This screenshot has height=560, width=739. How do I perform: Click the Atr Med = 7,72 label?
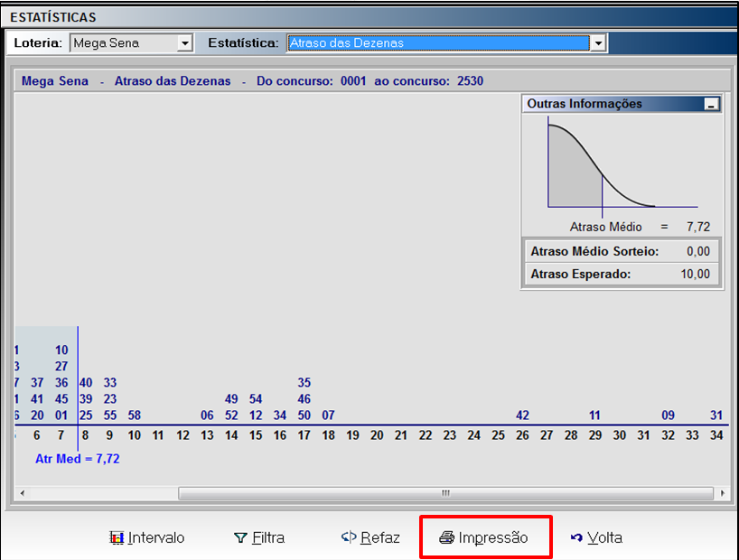point(78,459)
